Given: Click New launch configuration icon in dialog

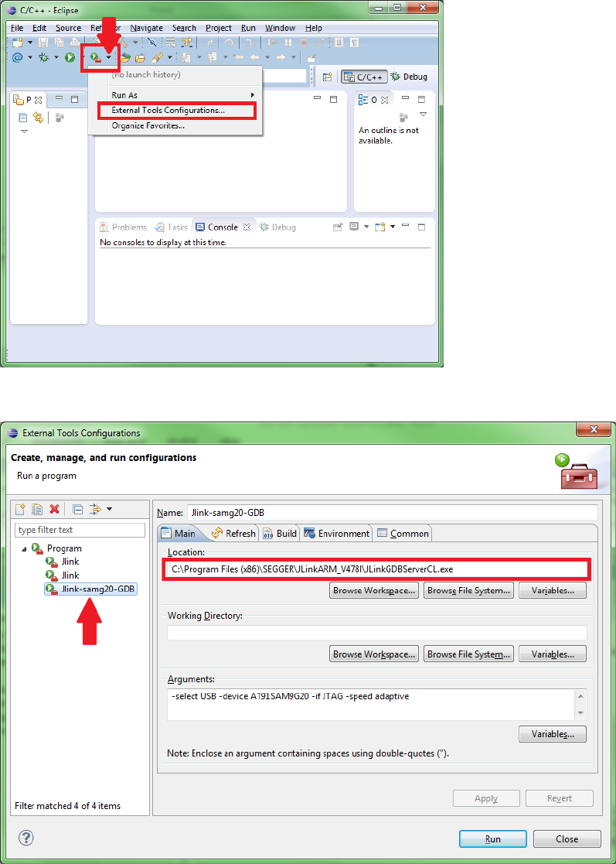Looking at the screenshot, I should coord(20,509).
